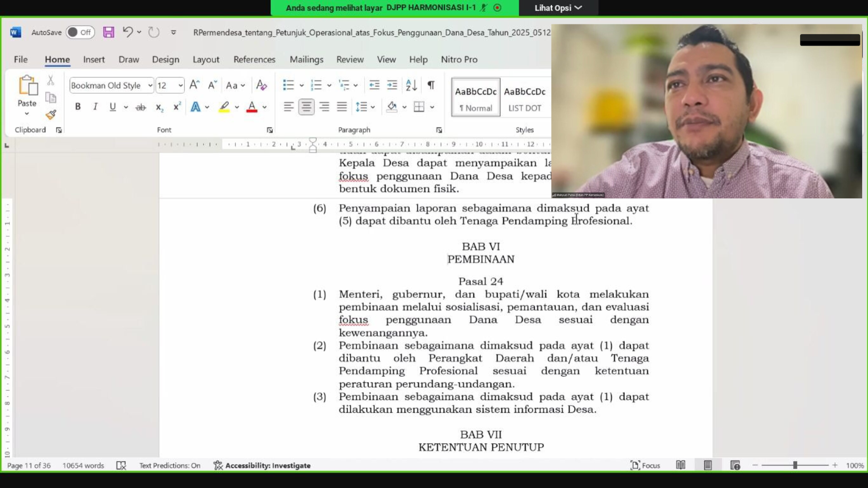Click the Paste clipboard icon
This screenshot has width=868, height=488.
(x=27, y=85)
